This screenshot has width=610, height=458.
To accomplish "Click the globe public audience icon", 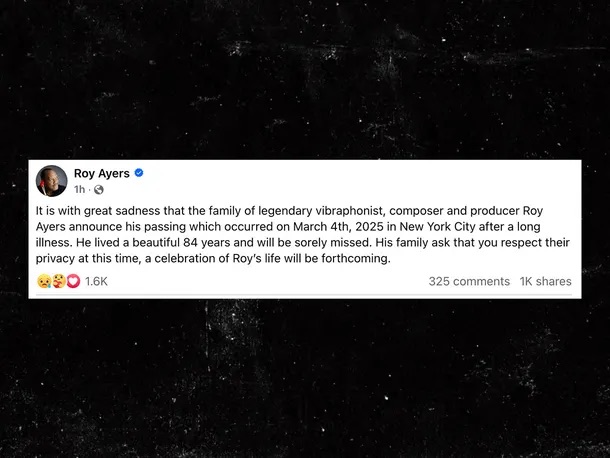I will point(98,189).
